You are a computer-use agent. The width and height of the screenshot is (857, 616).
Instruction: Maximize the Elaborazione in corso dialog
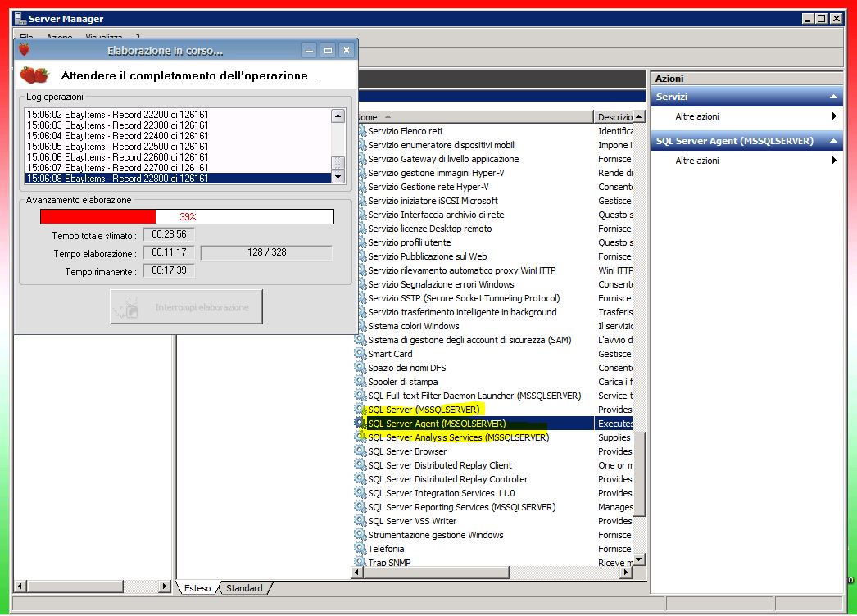pos(328,51)
